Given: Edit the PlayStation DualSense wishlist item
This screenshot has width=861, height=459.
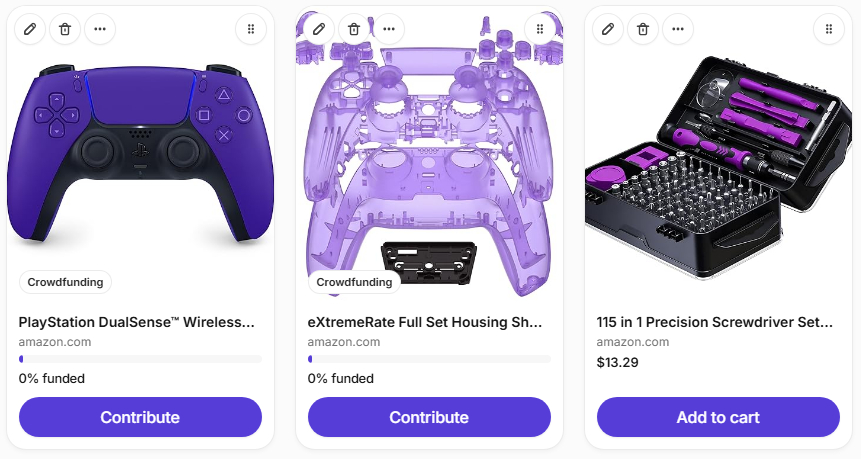Looking at the screenshot, I should coord(30,29).
